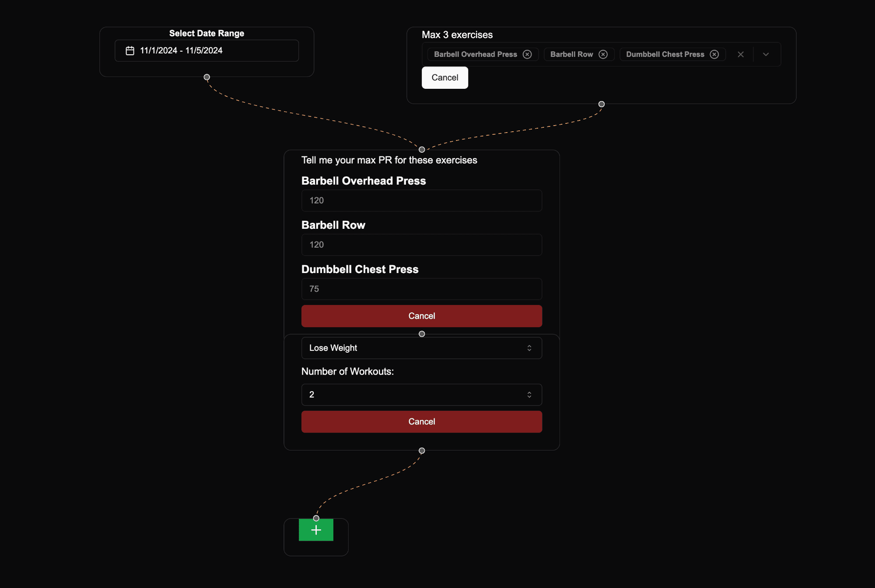Click the red Cancel button below PR inputs

[x=422, y=316]
